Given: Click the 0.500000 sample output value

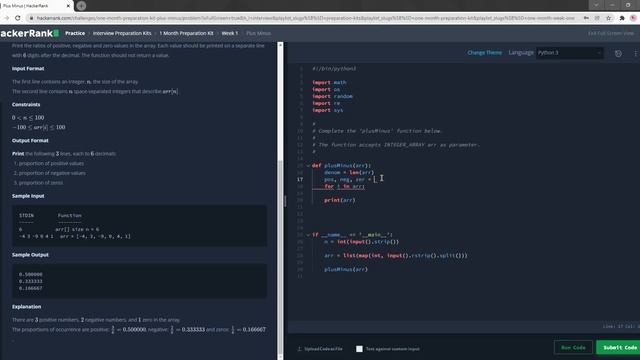Looking at the screenshot, I should click(x=31, y=274).
